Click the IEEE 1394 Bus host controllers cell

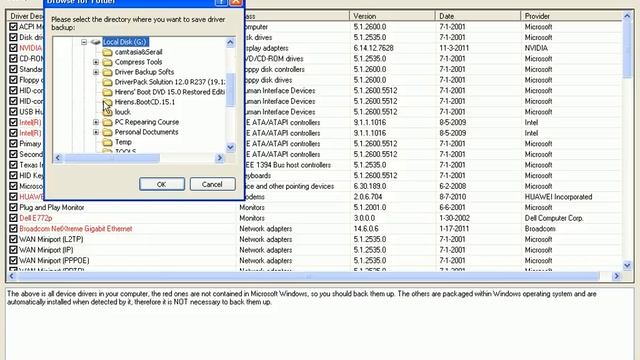click(x=287, y=165)
